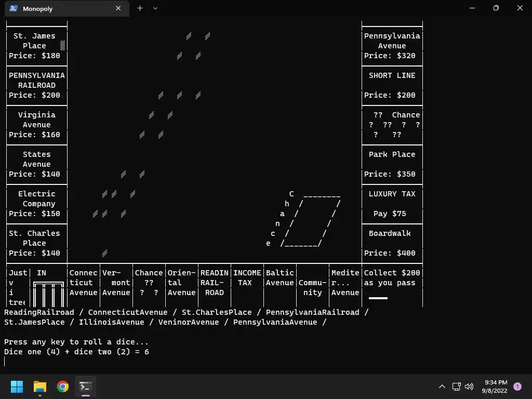Click the 'Press any key to roll a dice' prompt
This screenshot has width=532, height=399.
tap(76, 342)
